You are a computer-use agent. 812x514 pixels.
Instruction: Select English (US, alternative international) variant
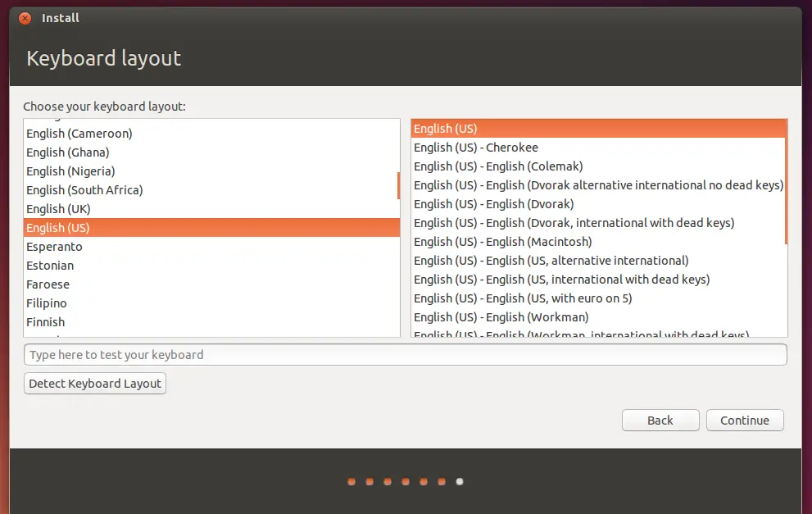click(598, 261)
